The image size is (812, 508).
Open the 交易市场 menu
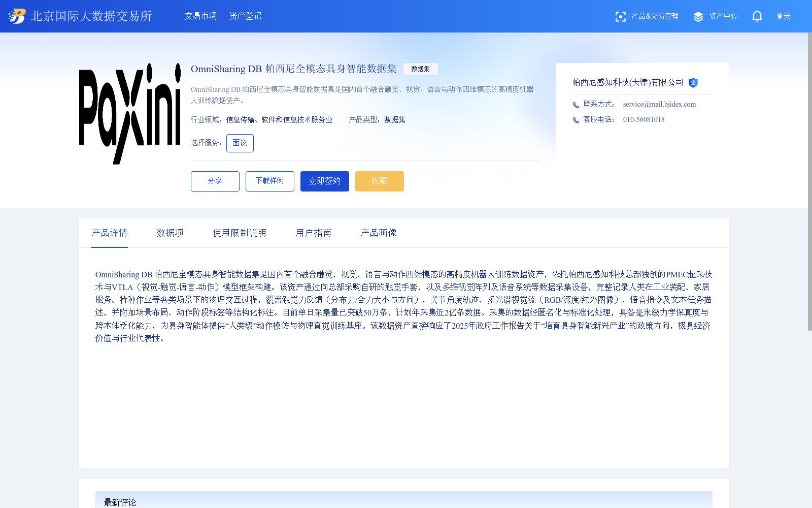(x=201, y=16)
